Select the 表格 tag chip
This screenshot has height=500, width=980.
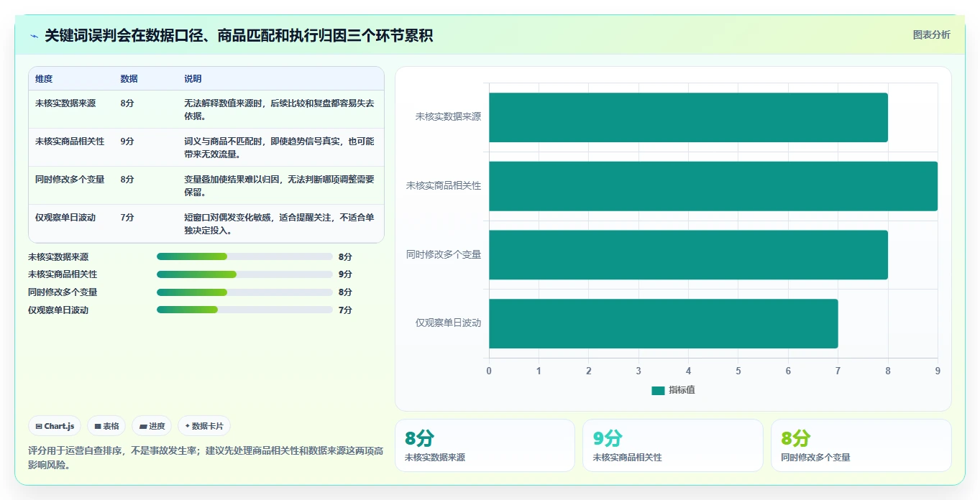coord(106,426)
